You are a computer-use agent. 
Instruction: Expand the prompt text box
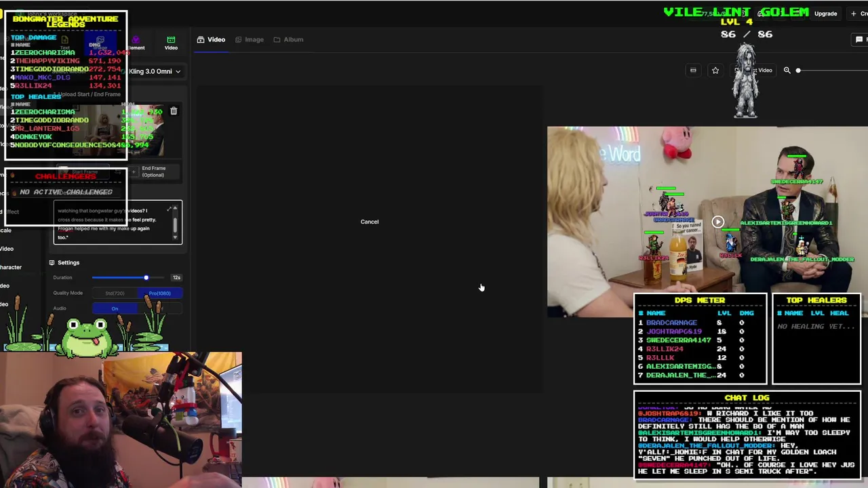tap(168, 209)
